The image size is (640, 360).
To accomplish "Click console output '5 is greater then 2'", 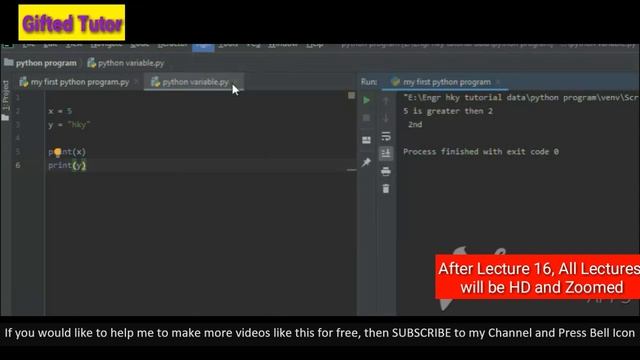I will click(448, 111).
